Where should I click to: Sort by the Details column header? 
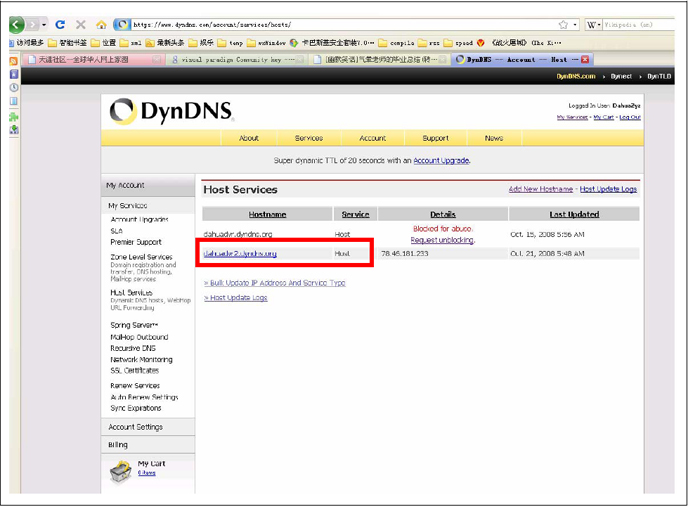(443, 214)
